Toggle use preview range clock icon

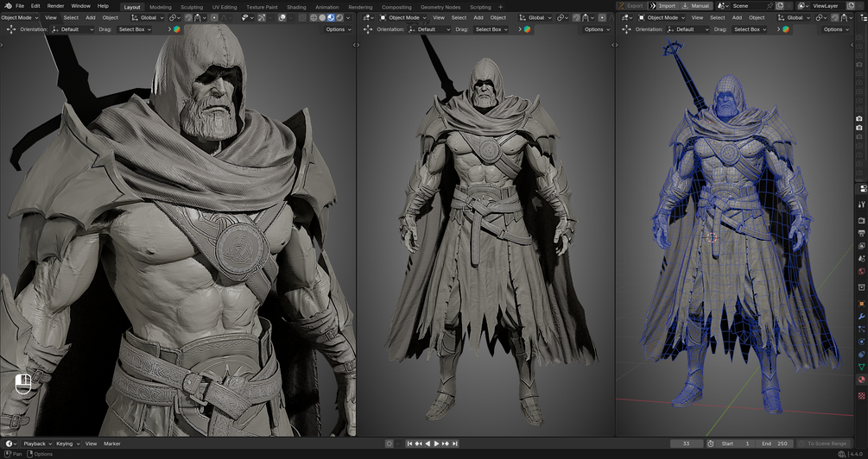(711, 443)
